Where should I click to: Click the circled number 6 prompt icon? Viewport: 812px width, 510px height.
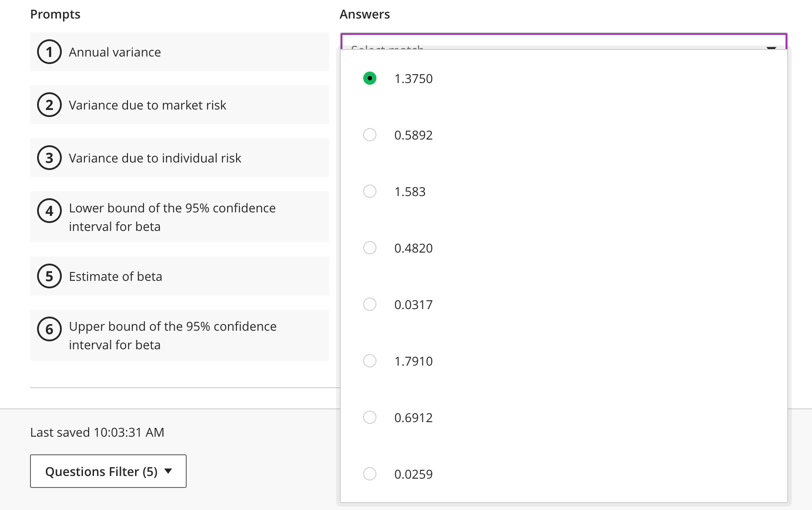[49, 329]
